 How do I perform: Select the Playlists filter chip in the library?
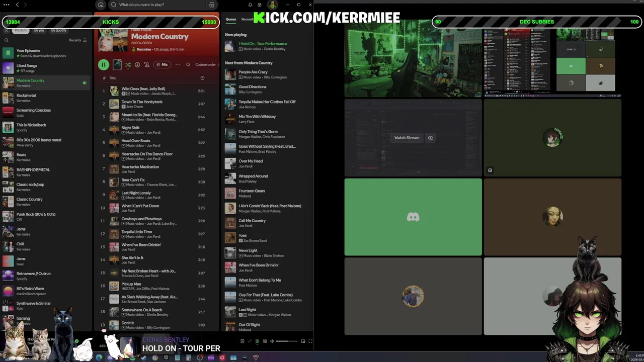tap(21, 30)
